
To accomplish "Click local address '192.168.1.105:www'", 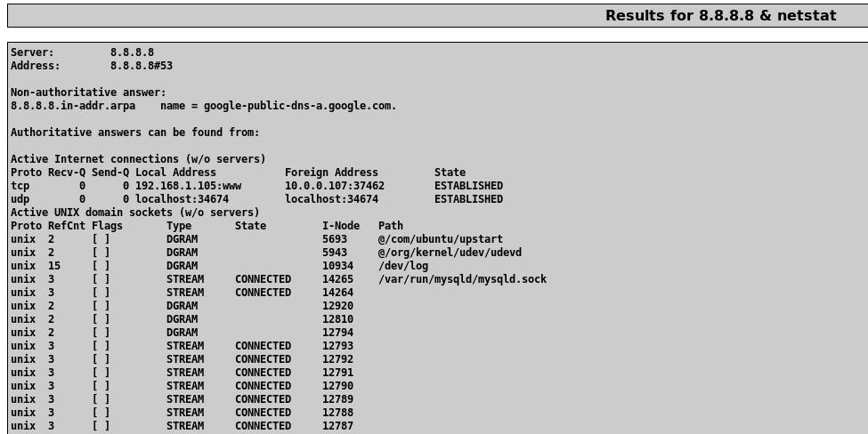I will (x=188, y=186).
